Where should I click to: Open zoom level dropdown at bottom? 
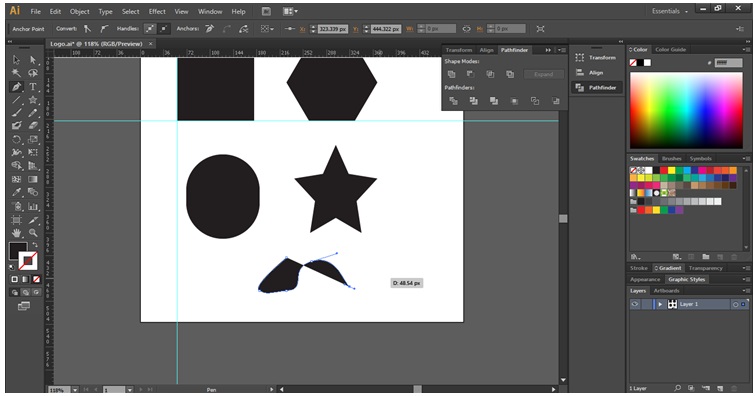pyautogui.click(x=75, y=389)
